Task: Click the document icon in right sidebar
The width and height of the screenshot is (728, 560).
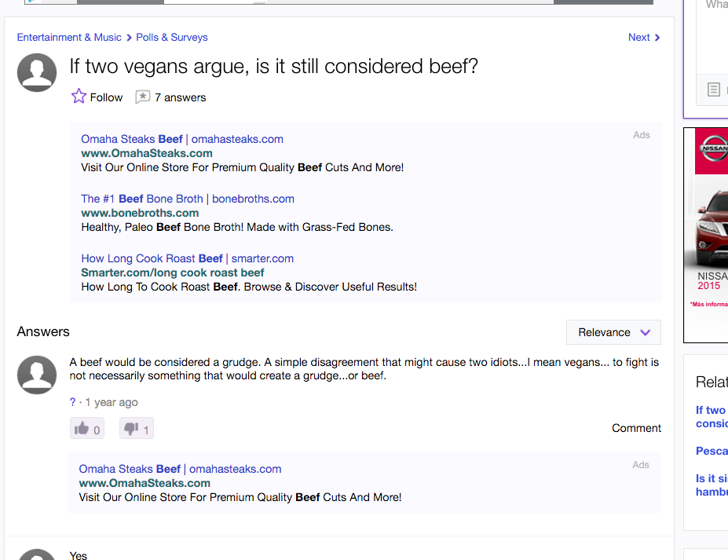Action: 714,90
